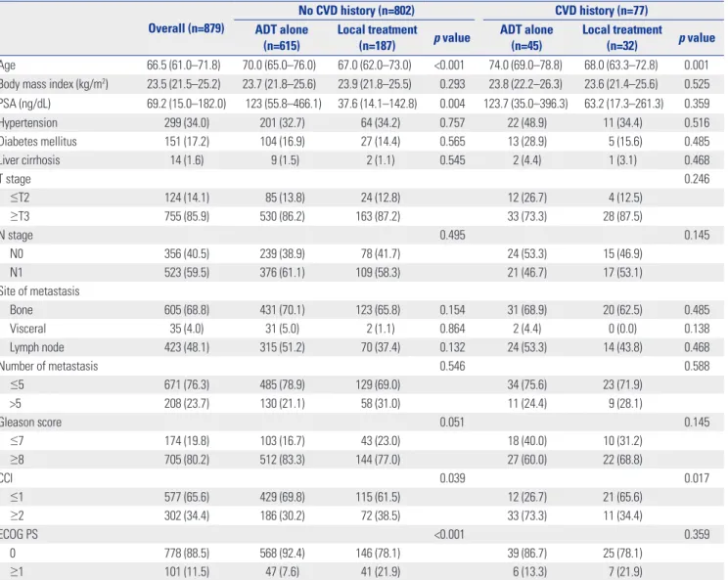
Task: Click the Number of metastasis row label
Action: pyautogui.click(x=49, y=366)
